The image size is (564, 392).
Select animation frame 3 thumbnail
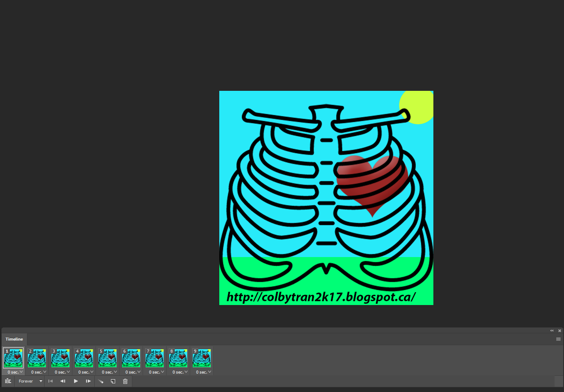tap(60, 358)
